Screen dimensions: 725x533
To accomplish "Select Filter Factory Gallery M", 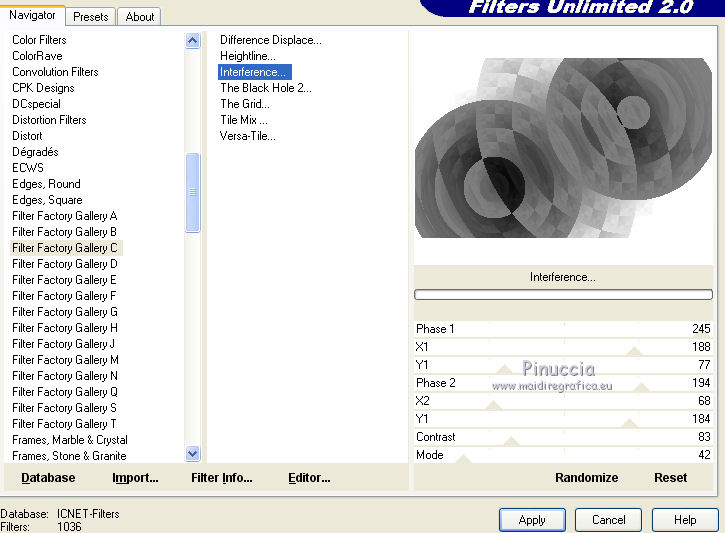I will (x=65, y=360).
